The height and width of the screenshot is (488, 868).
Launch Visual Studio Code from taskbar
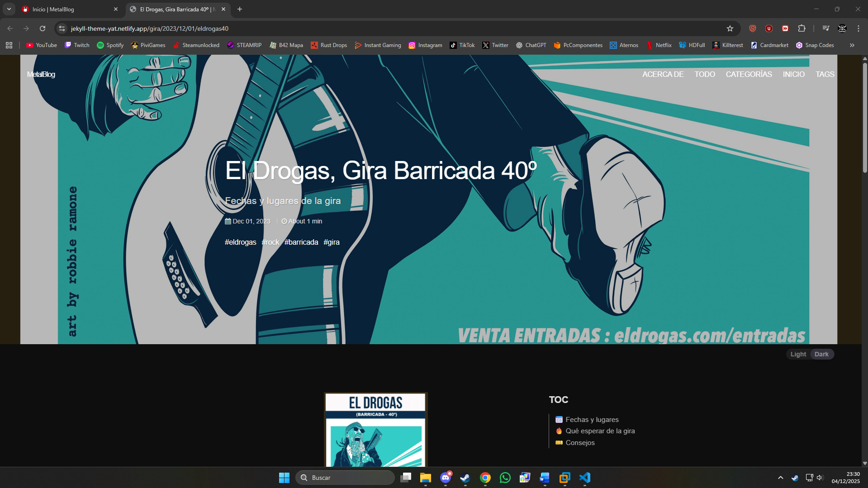click(584, 478)
